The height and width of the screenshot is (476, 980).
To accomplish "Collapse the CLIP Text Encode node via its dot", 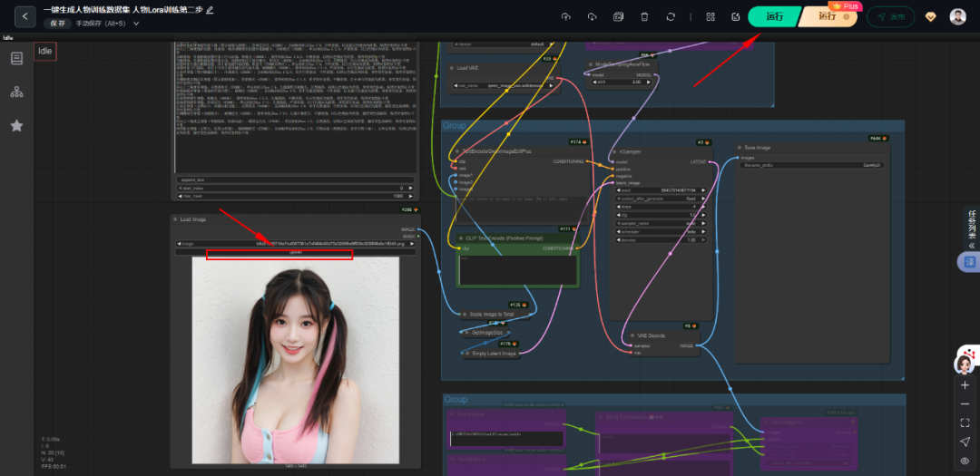I will (461, 238).
